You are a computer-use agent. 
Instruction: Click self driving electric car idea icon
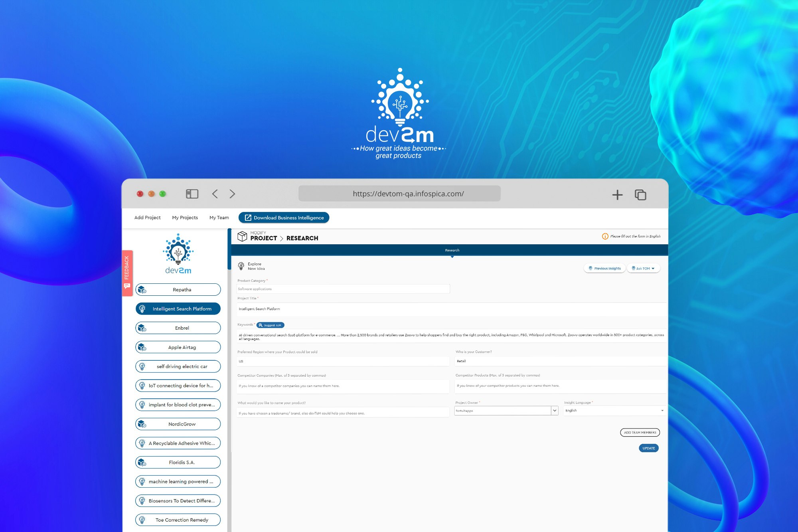pyautogui.click(x=142, y=366)
